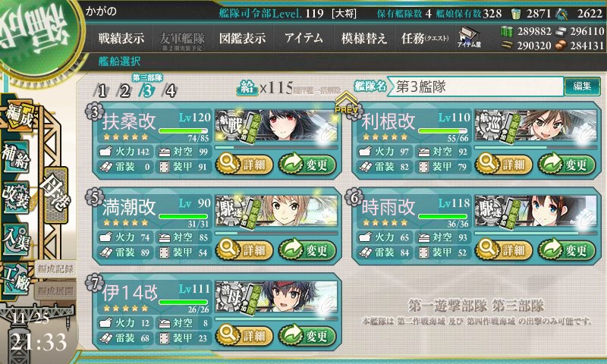Select fleet 2 tab
This screenshot has height=364, width=607.
click(x=124, y=91)
